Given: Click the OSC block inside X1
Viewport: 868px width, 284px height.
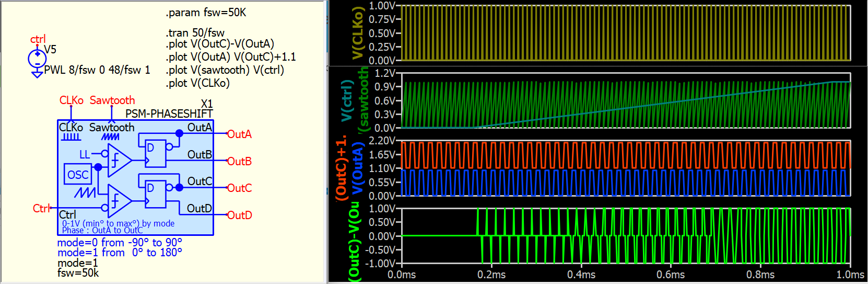Looking at the screenshot, I should pyautogui.click(x=78, y=175).
